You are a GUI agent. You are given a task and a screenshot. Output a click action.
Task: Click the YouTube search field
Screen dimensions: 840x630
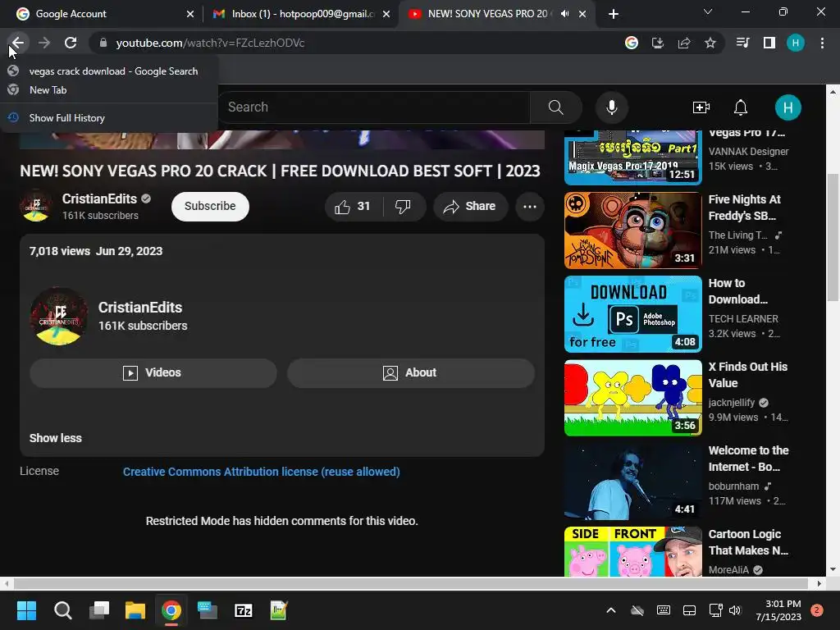375,107
